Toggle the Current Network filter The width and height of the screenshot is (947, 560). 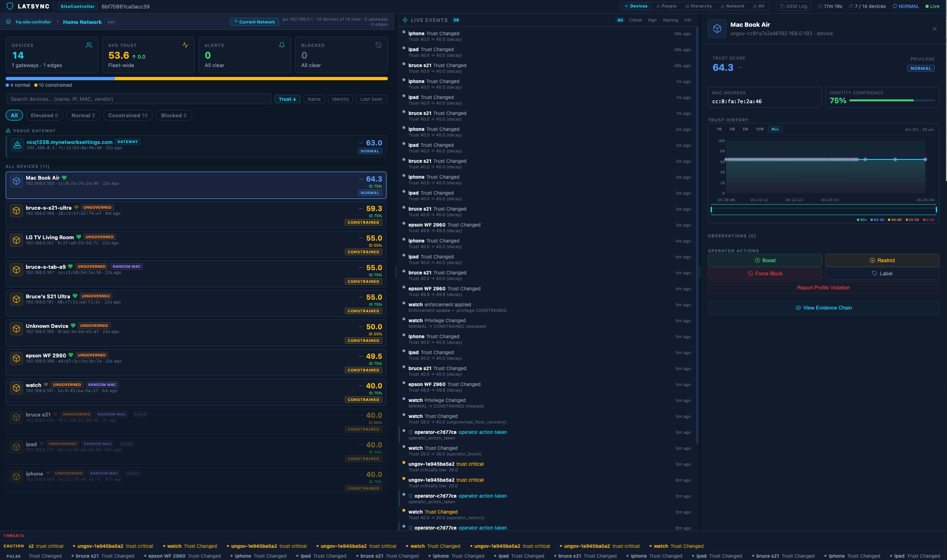pos(254,22)
